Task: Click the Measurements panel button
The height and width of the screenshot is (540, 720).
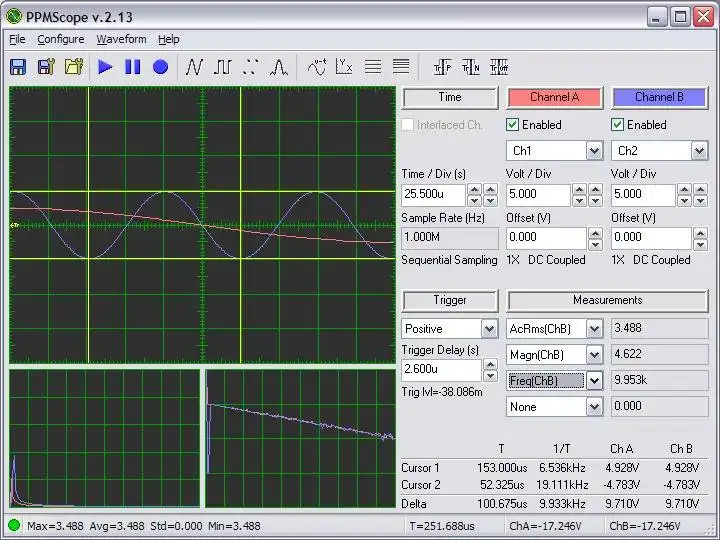Action: tap(607, 300)
